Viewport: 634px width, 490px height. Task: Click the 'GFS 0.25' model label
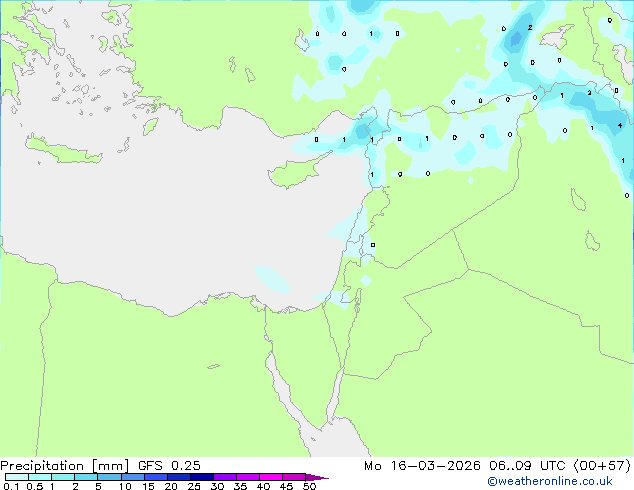pos(169,466)
